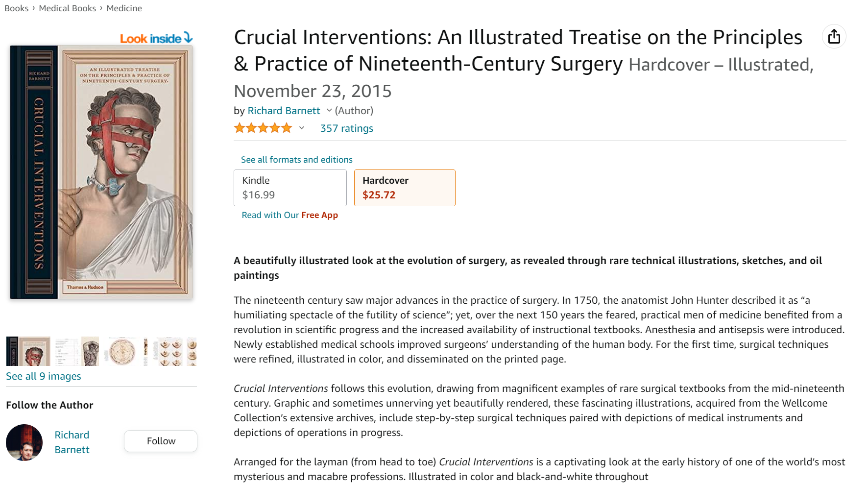See all formats and editions
This screenshot has width=868, height=484.
(296, 160)
